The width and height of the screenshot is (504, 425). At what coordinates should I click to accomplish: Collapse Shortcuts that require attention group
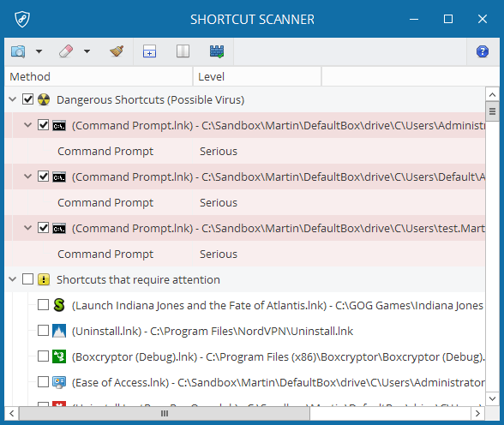tap(13, 279)
